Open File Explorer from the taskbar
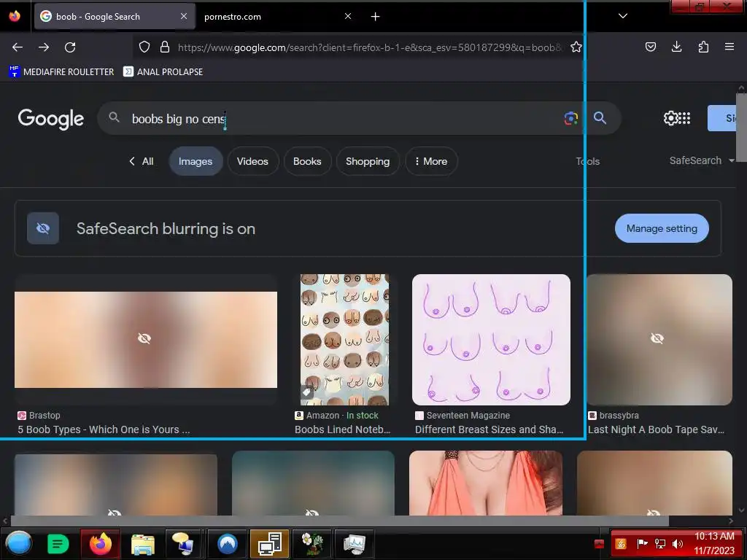The height and width of the screenshot is (560, 747). tap(143, 544)
